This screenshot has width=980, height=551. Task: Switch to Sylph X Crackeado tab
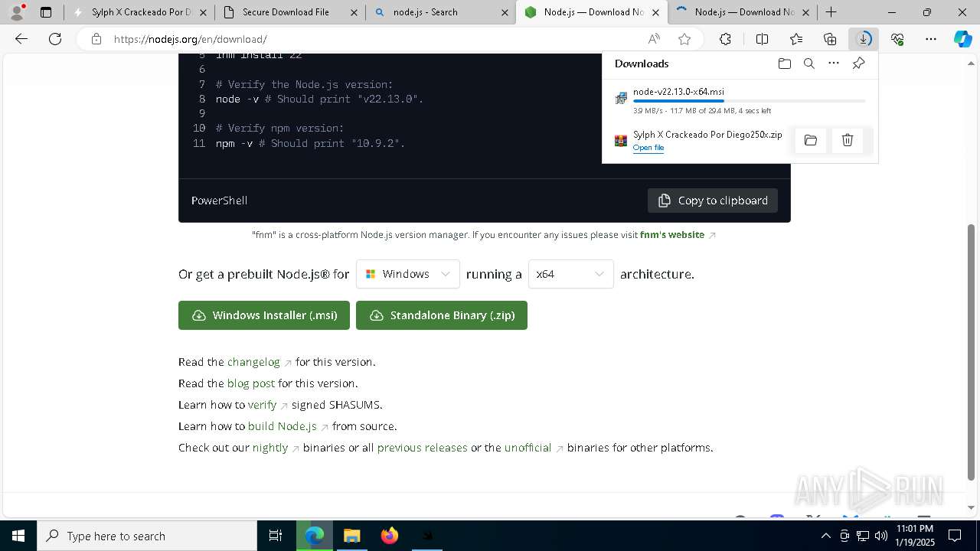pos(138,12)
